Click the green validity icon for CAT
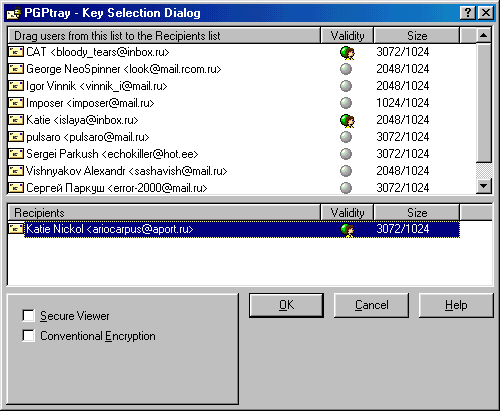Screen dimensions: 500x411 coord(347,53)
